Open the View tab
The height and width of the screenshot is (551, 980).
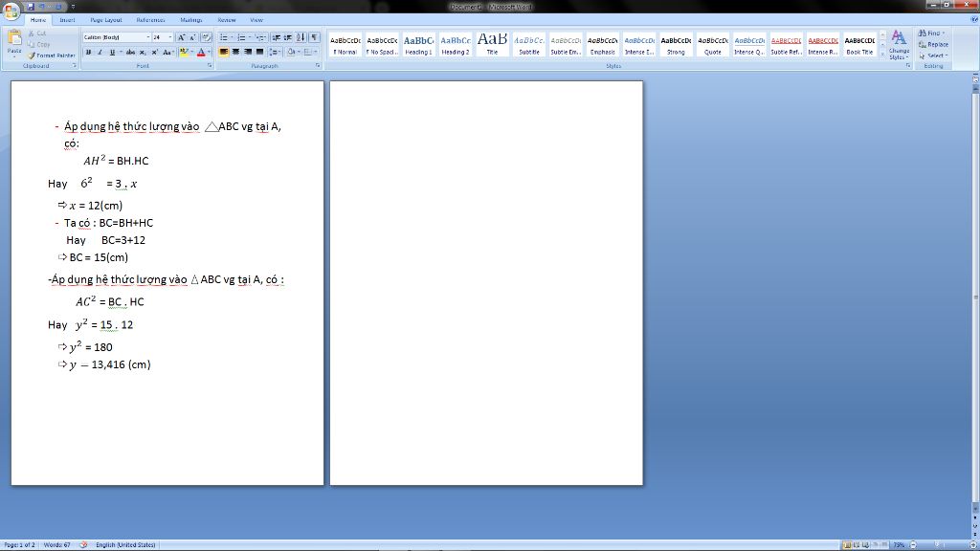(x=256, y=20)
